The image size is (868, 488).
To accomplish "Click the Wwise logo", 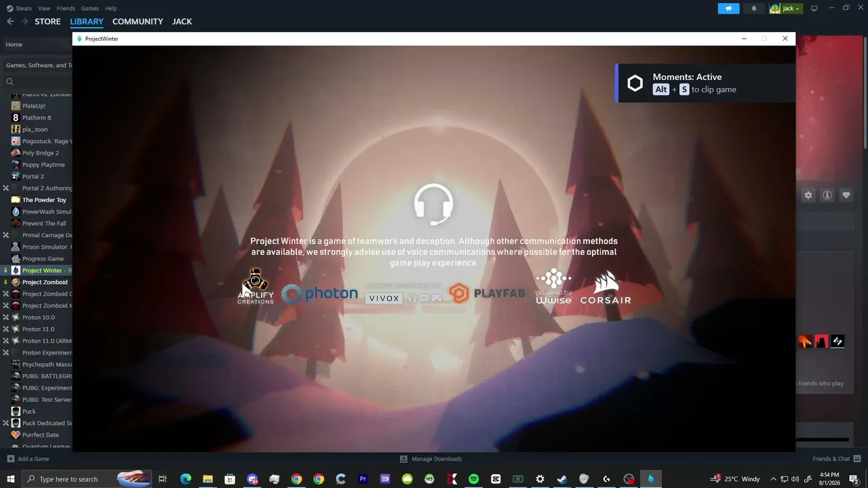I will (554, 287).
